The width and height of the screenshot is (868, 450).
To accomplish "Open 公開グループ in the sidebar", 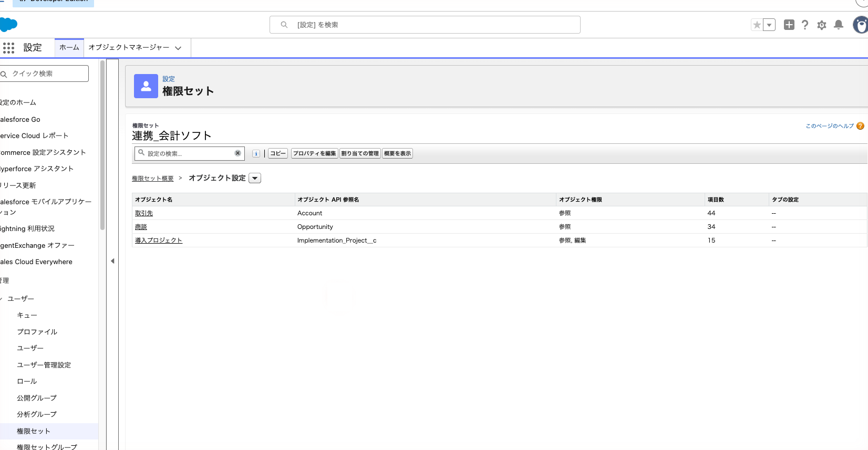I will point(37,398).
